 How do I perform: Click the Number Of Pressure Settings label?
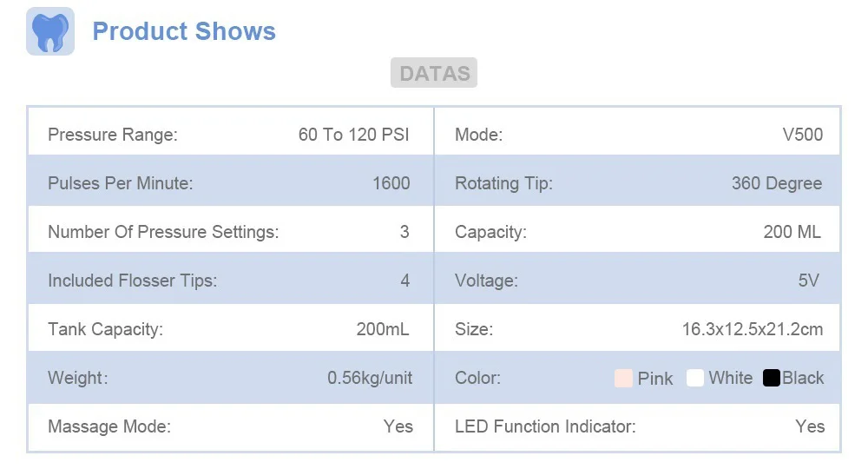[163, 231]
